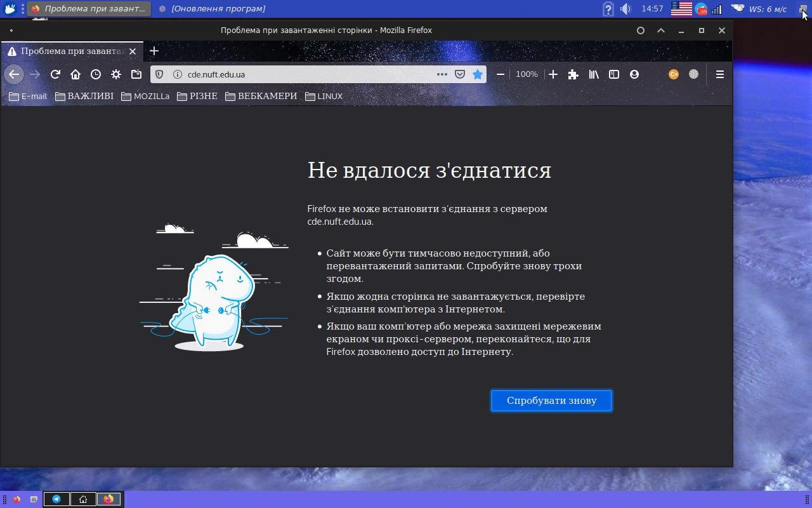
Task: Save page to Pocket icon
Action: (460, 74)
